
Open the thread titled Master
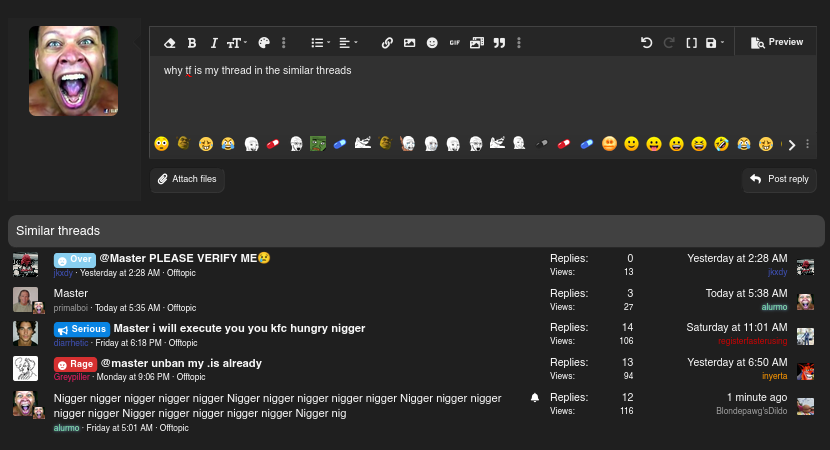(x=70, y=293)
